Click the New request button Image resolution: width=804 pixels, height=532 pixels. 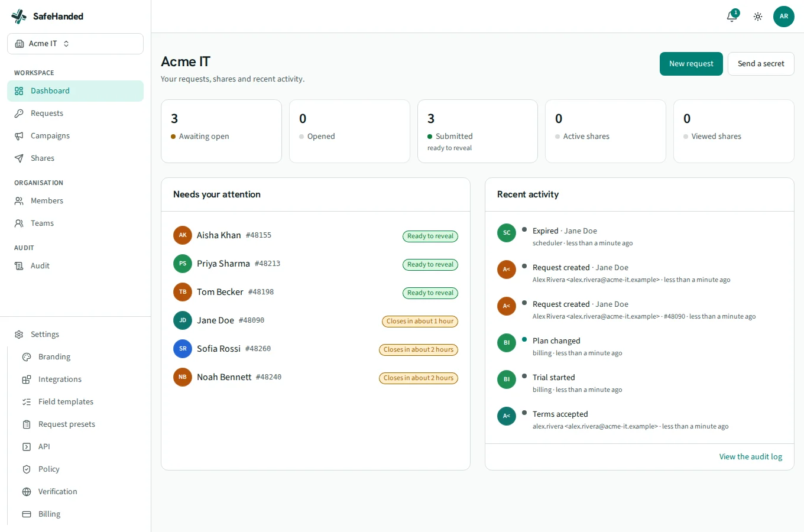click(x=691, y=64)
